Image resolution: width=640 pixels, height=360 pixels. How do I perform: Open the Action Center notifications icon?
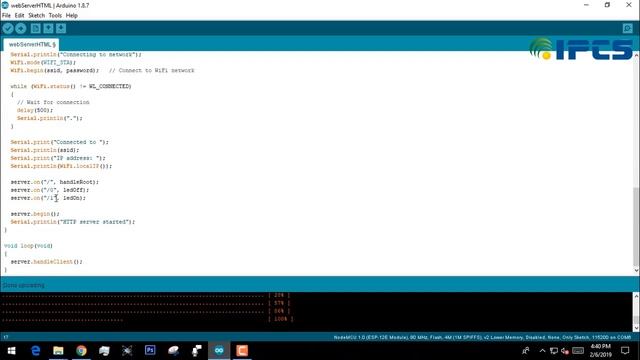click(x=625, y=351)
